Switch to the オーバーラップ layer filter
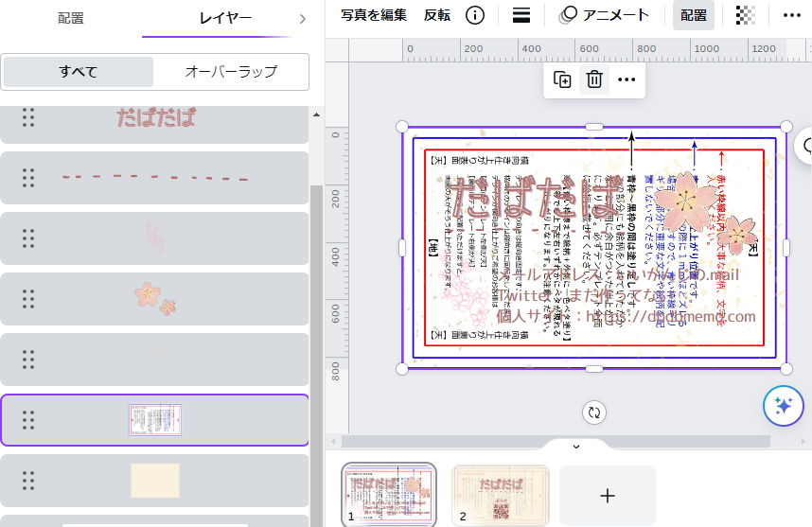812x527 pixels. tap(231, 72)
